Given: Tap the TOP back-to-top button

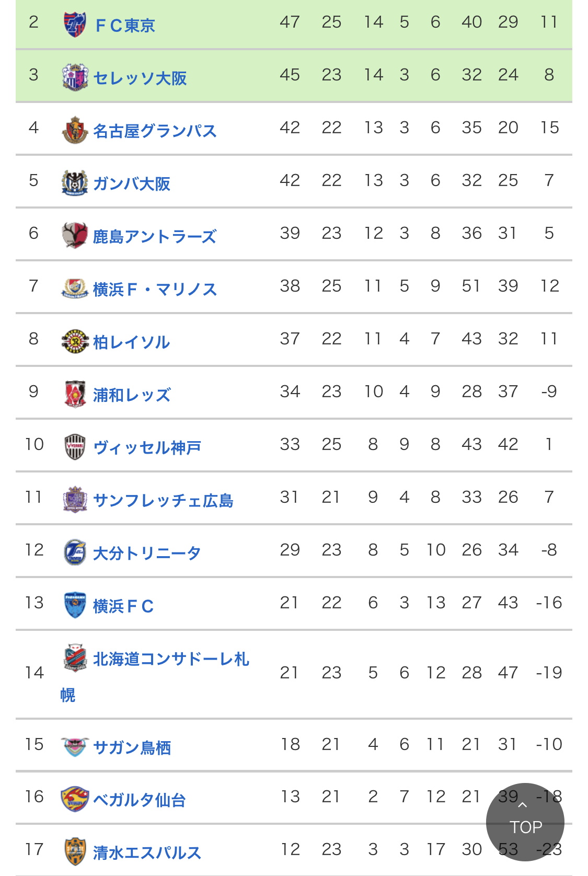Looking at the screenshot, I should (525, 822).
